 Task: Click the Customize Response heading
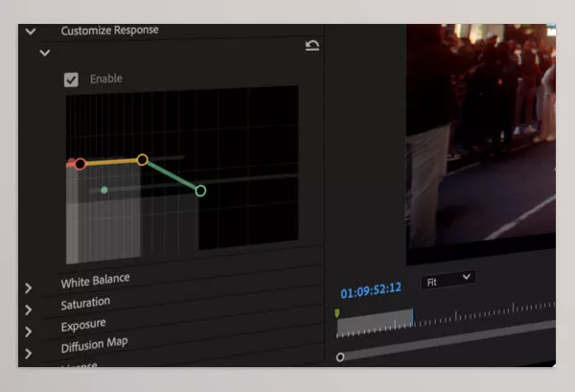tap(109, 31)
